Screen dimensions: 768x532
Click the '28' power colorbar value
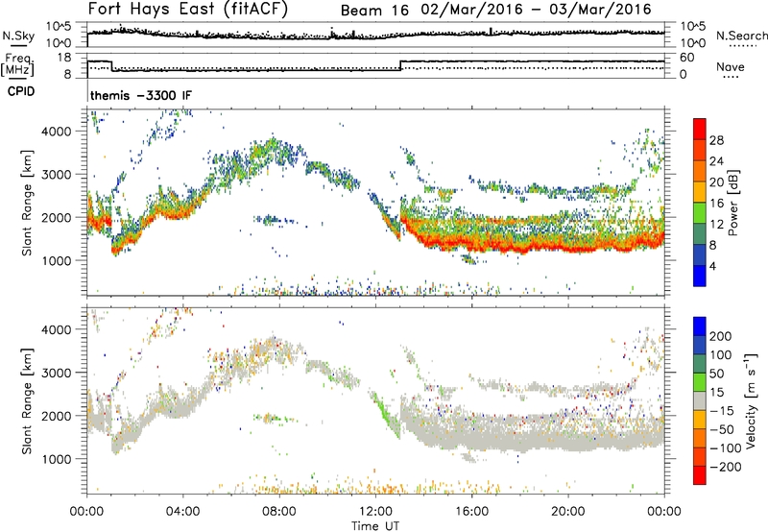716,140
